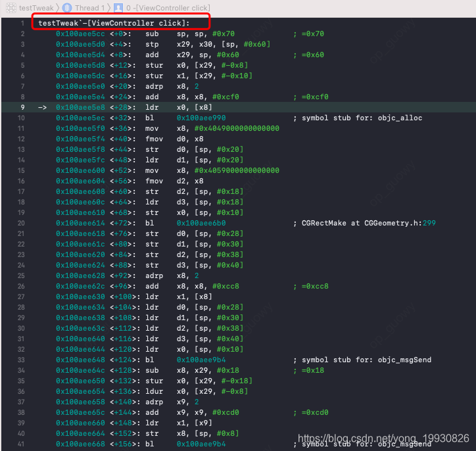This screenshot has width=476, height=451.
Task: Click branch target 0x100aee990 for objc_alloc
Action: tap(201, 118)
